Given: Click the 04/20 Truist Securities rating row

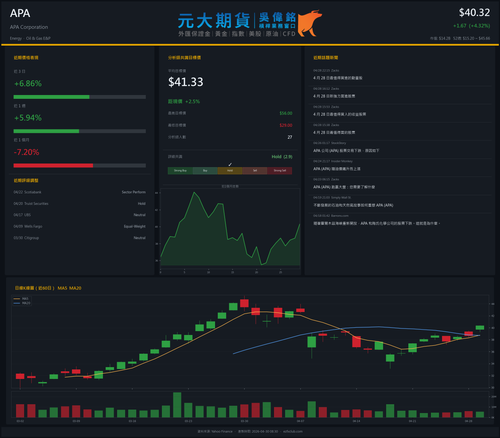Looking at the screenshot, I should [x=80, y=203].
